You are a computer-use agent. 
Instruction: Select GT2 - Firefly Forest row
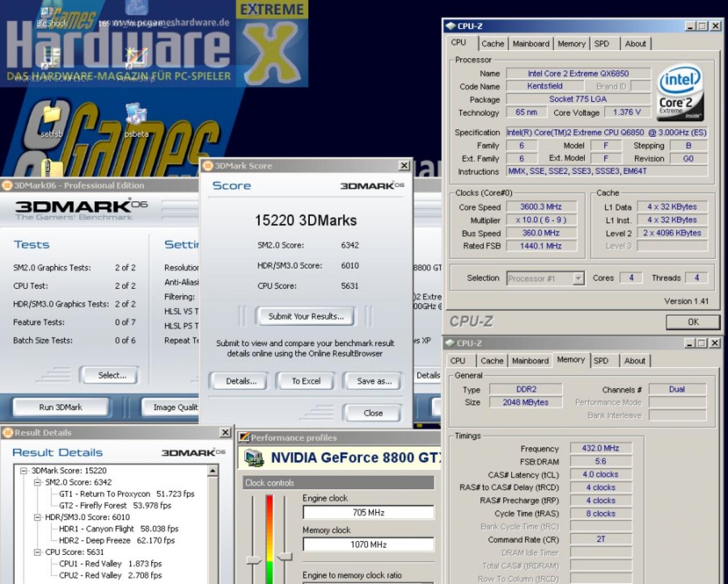coord(115,506)
